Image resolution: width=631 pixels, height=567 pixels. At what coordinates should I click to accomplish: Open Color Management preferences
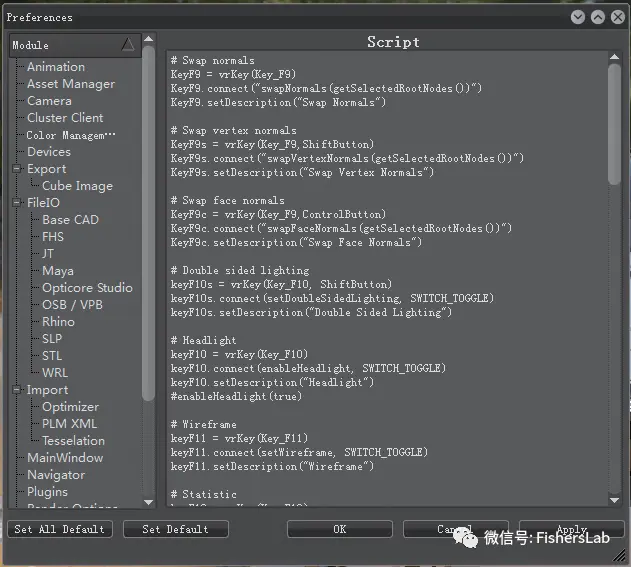click(x=71, y=135)
